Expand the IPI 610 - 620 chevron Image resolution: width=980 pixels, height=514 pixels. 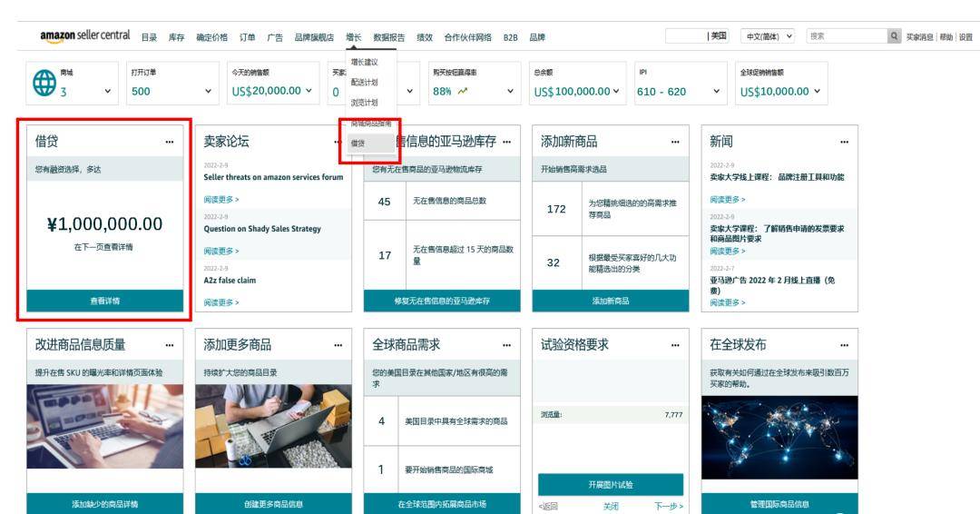pos(716,92)
